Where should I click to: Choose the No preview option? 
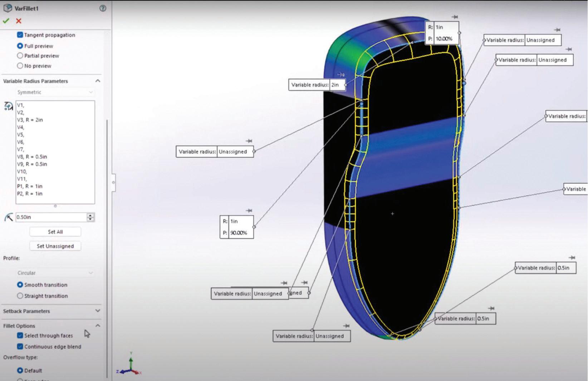[x=20, y=66]
